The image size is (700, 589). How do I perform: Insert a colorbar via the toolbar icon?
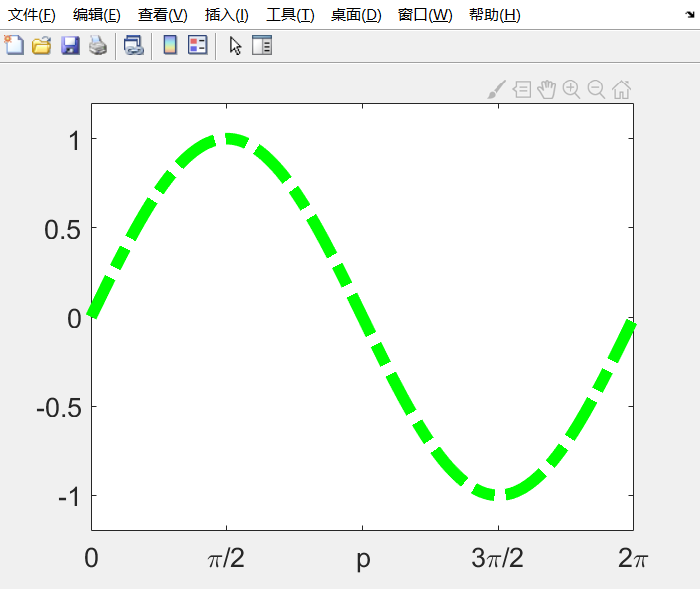click(170, 45)
